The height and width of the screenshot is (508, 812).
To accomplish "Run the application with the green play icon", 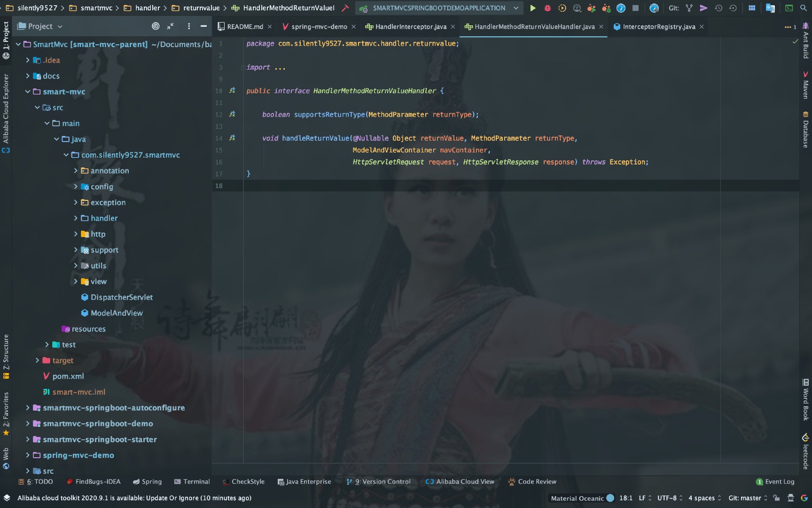I will (x=532, y=8).
